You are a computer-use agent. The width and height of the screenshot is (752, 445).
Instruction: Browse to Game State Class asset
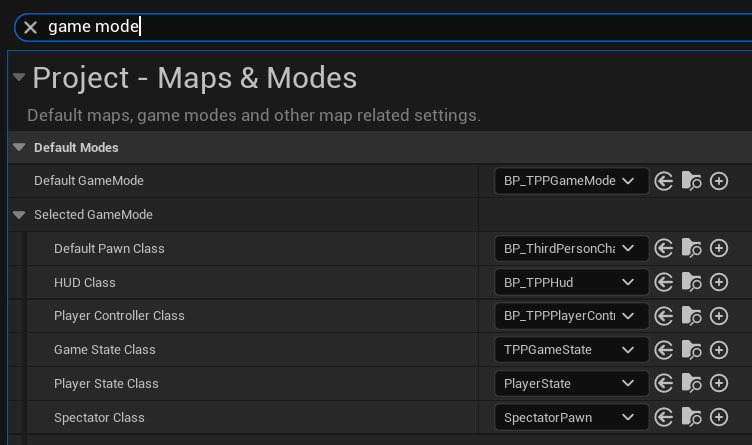[691, 350]
